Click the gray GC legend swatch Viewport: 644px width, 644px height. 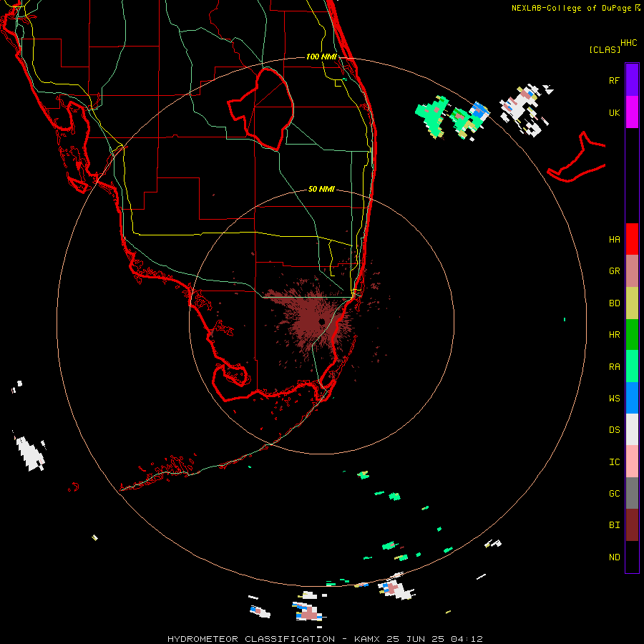point(632,493)
